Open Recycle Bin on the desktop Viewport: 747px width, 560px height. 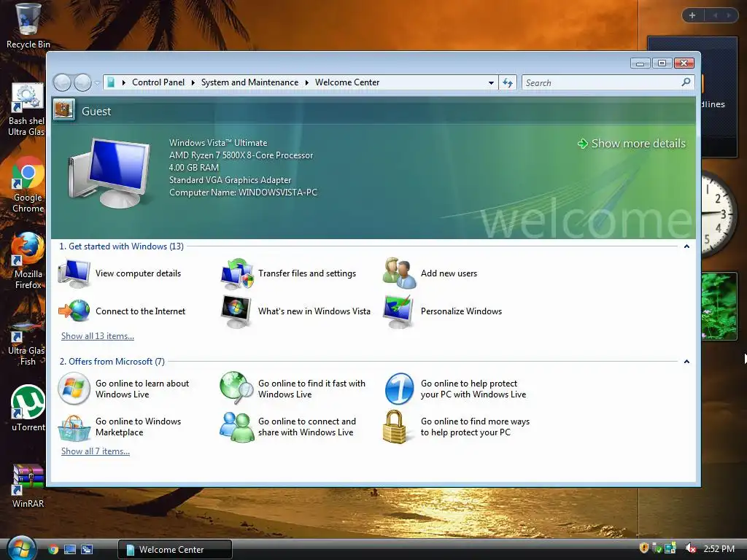[x=28, y=27]
